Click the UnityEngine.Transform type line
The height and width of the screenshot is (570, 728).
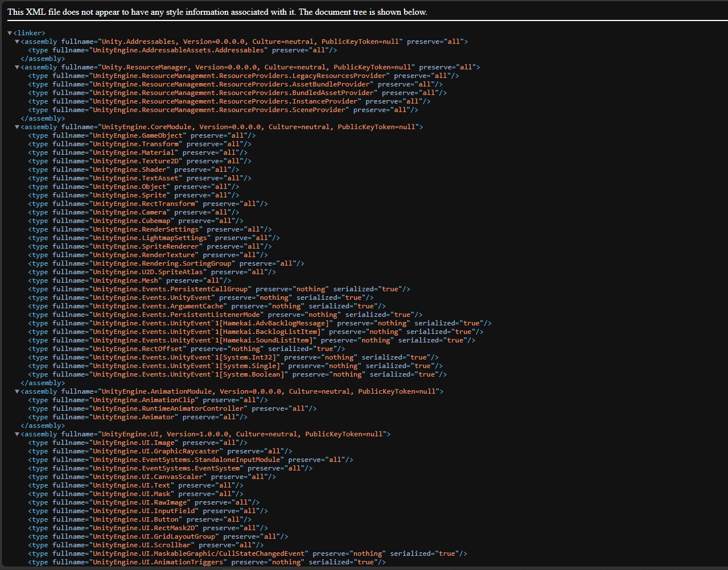(140, 144)
